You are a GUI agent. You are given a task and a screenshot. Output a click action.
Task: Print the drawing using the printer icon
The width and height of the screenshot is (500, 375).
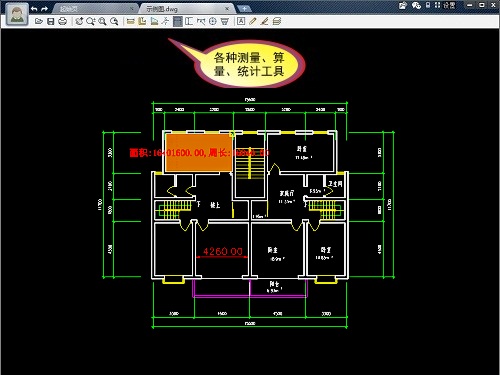(x=62, y=21)
